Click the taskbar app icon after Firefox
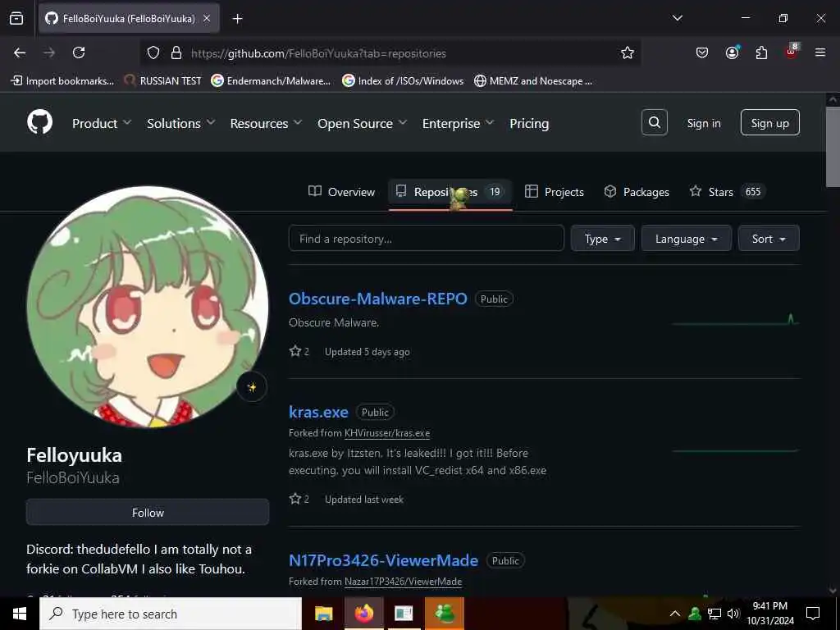This screenshot has width=840, height=630. [404, 614]
